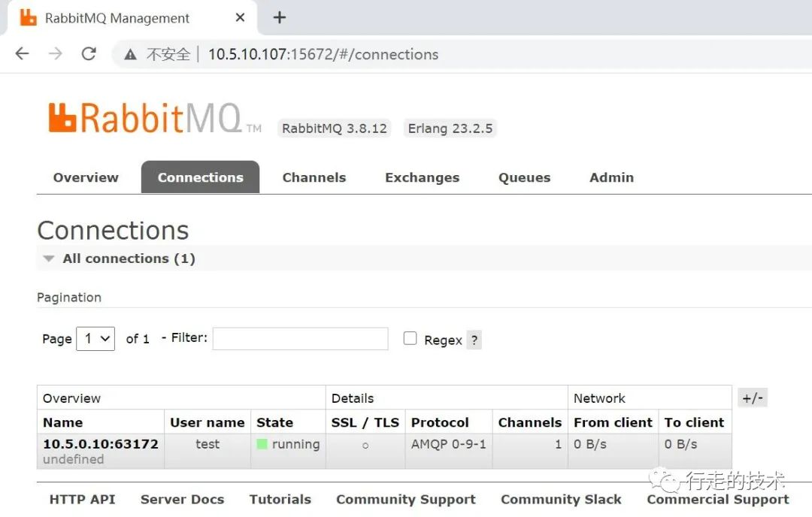Screen dimensions: 812x517
Task: Switch to the Admin tab
Action: (x=611, y=177)
